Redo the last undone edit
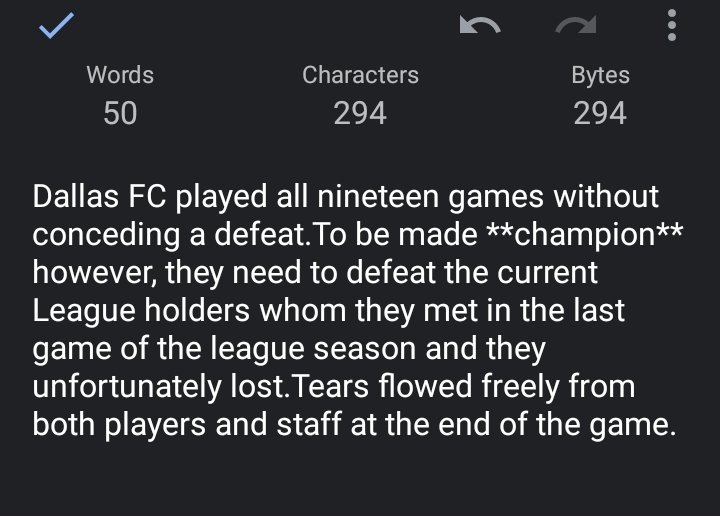Screen dimensions: 720x516 point(576,25)
